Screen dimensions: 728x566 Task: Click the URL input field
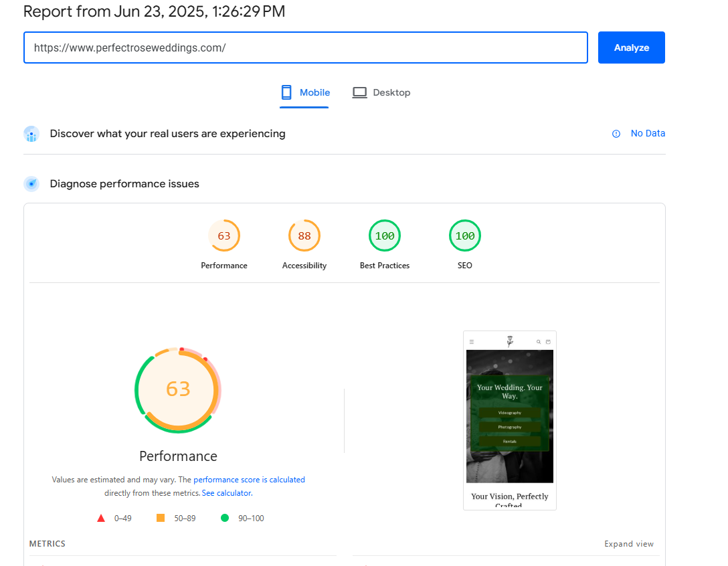coord(305,48)
